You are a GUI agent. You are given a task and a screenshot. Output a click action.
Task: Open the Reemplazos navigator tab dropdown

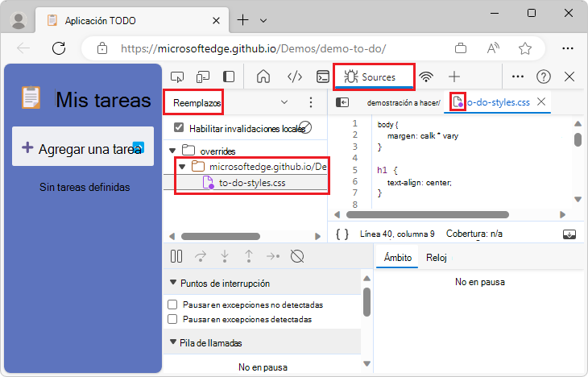point(284,102)
